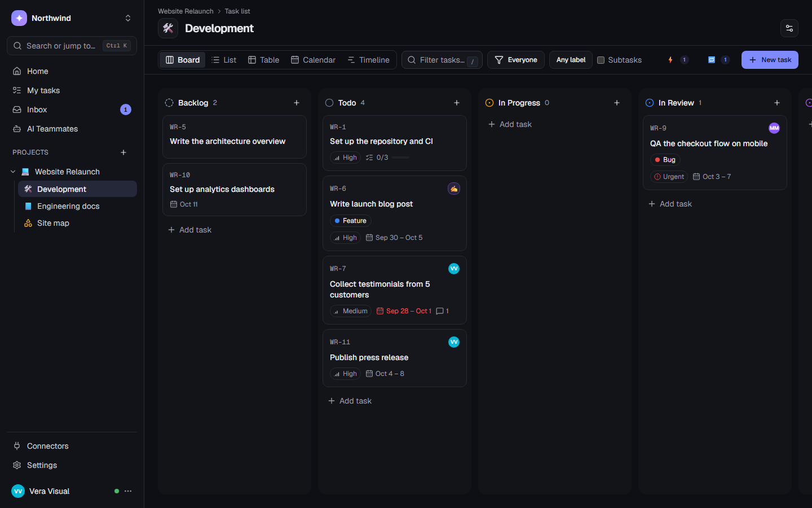
Task: Open the Northwind workspace switcher
Action: [x=72, y=18]
